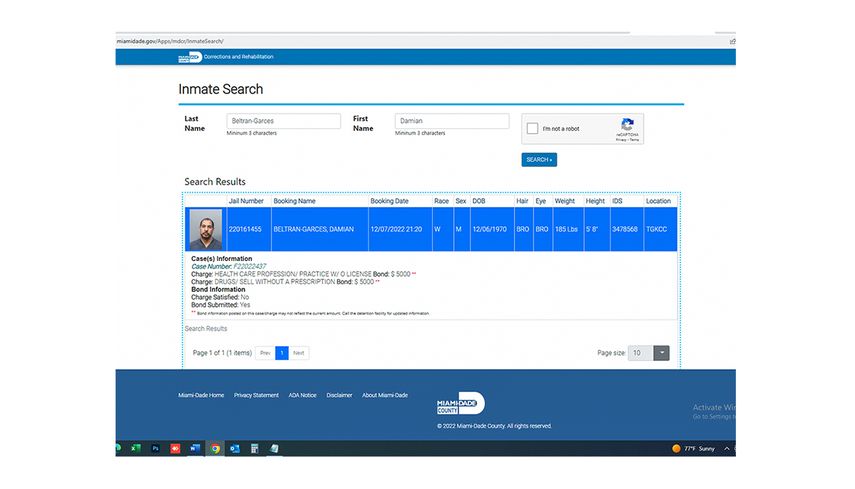Click the Miami-Dade header logo
The height and width of the screenshot is (489, 855).
tap(190, 57)
